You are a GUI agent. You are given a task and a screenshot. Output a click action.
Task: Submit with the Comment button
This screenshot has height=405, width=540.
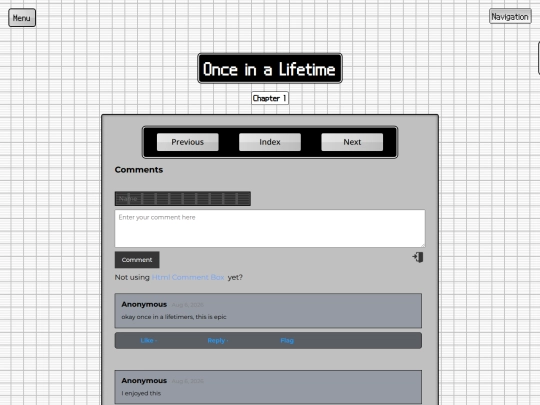137,260
